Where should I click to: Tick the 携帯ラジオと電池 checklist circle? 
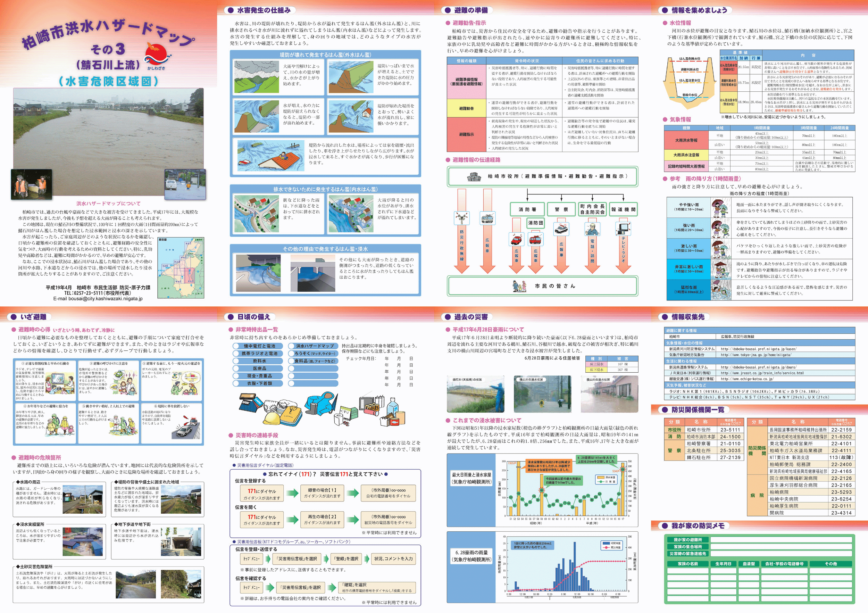[x=236, y=353]
